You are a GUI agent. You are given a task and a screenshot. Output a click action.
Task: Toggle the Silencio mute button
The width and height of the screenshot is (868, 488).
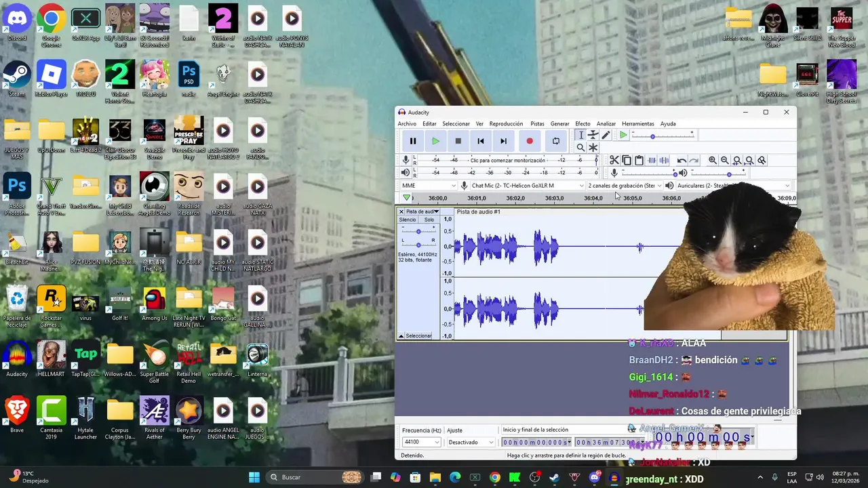tap(408, 220)
